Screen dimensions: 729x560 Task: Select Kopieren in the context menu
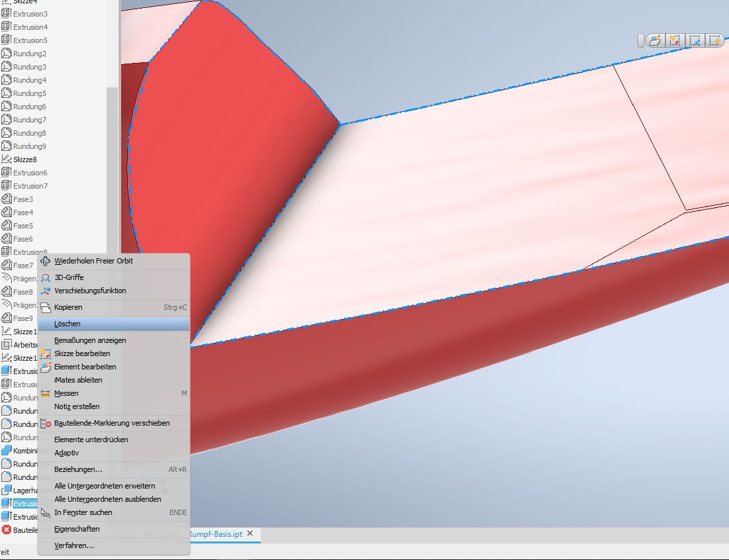click(68, 307)
